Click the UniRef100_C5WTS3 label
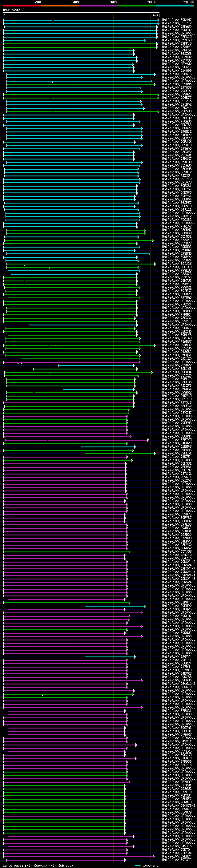This screenshot has height=868, width=197. [177, 125]
